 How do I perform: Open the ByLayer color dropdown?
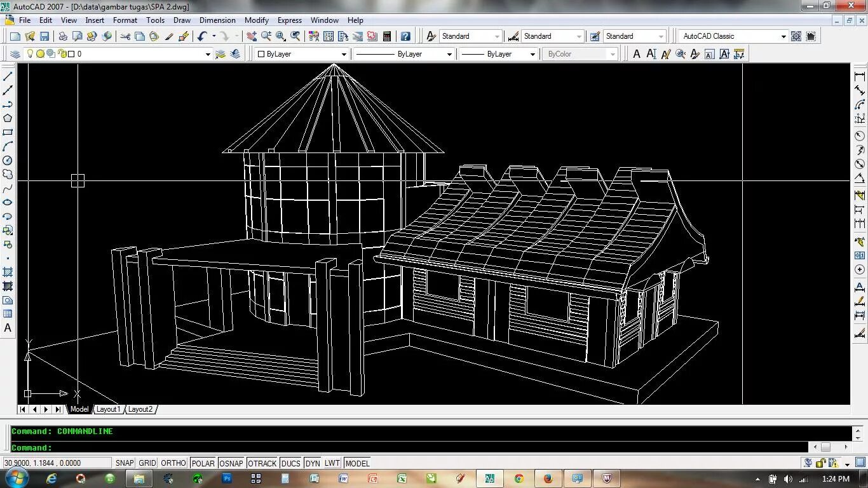click(344, 54)
